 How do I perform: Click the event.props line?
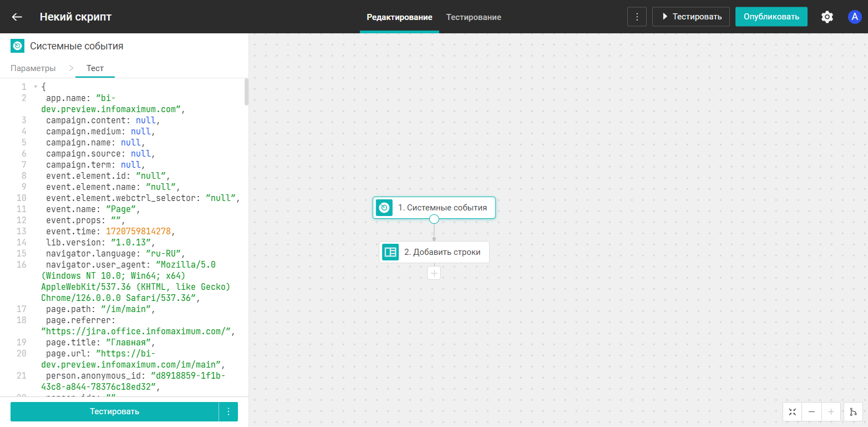pyautogui.click(x=85, y=220)
